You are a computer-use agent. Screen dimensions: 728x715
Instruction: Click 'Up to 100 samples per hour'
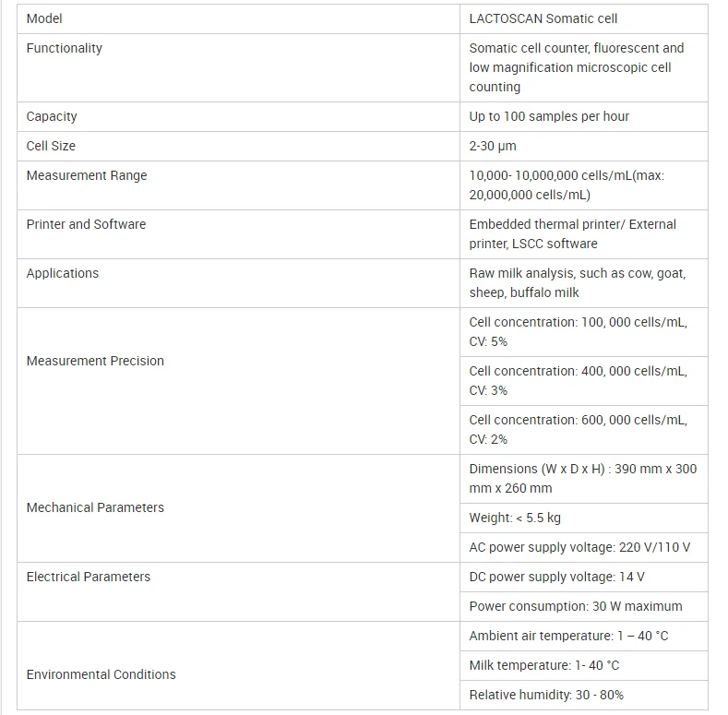point(549,116)
